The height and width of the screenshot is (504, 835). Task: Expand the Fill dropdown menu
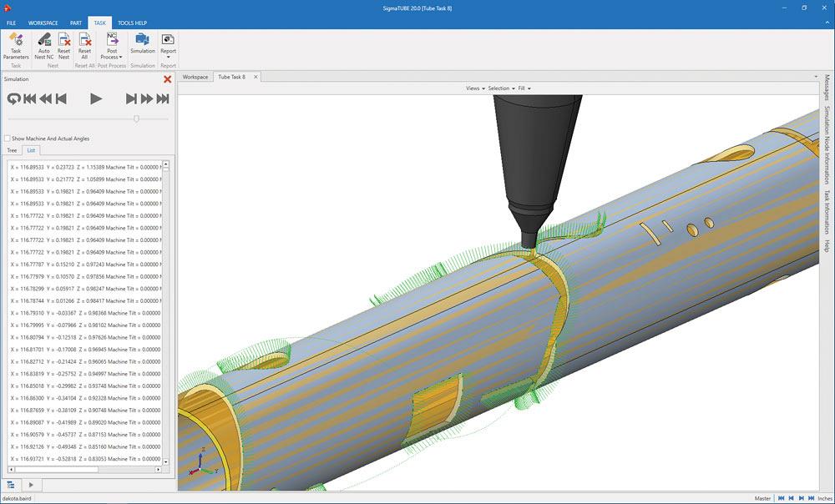pyautogui.click(x=524, y=88)
